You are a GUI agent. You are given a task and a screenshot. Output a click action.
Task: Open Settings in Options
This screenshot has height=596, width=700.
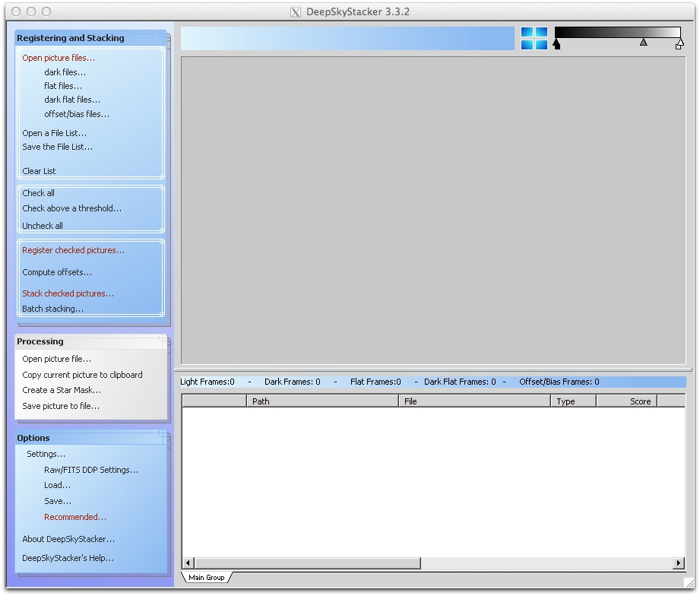point(46,454)
